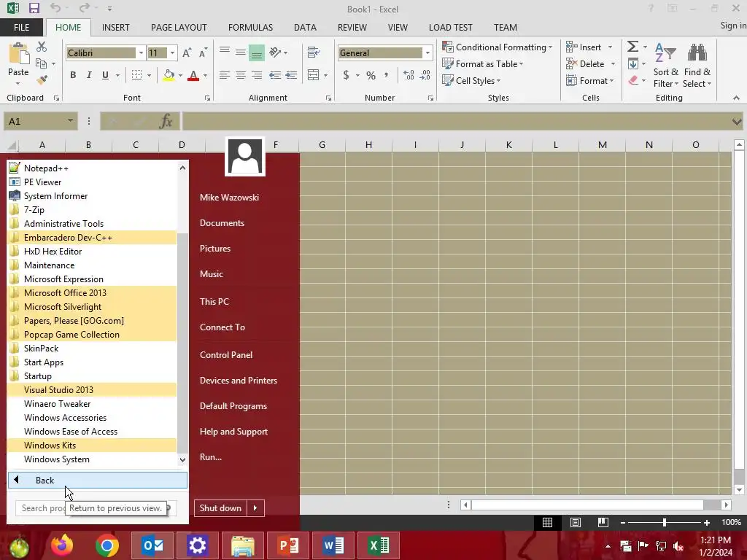Switch to the DATA tab
This screenshot has height=560, width=747.
[x=305, y=28]
